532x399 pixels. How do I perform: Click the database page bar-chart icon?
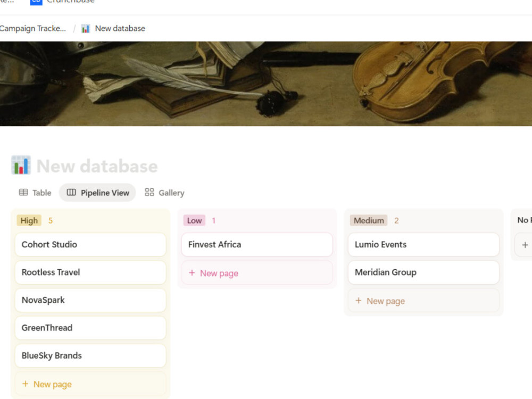coord(21,165)
